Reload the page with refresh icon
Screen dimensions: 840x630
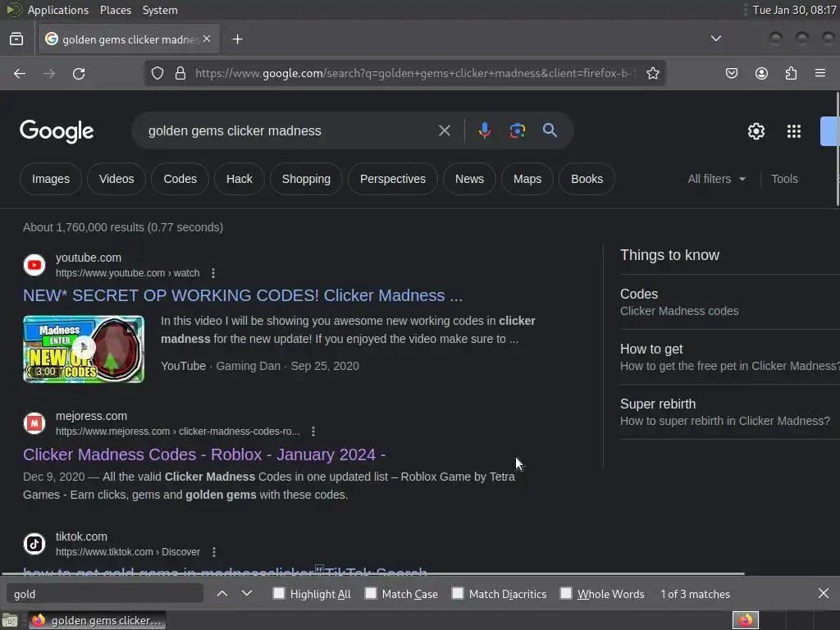pos(79,73)
